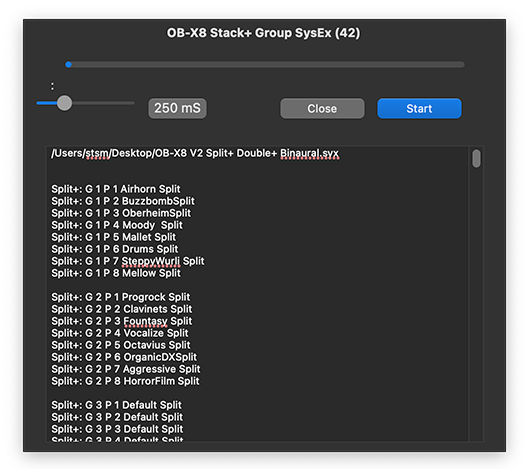Image resolution: width=528 pixels, height=469 pixels.
Task: Adjust the delay slider knob
Action: [x=64, y=103]
